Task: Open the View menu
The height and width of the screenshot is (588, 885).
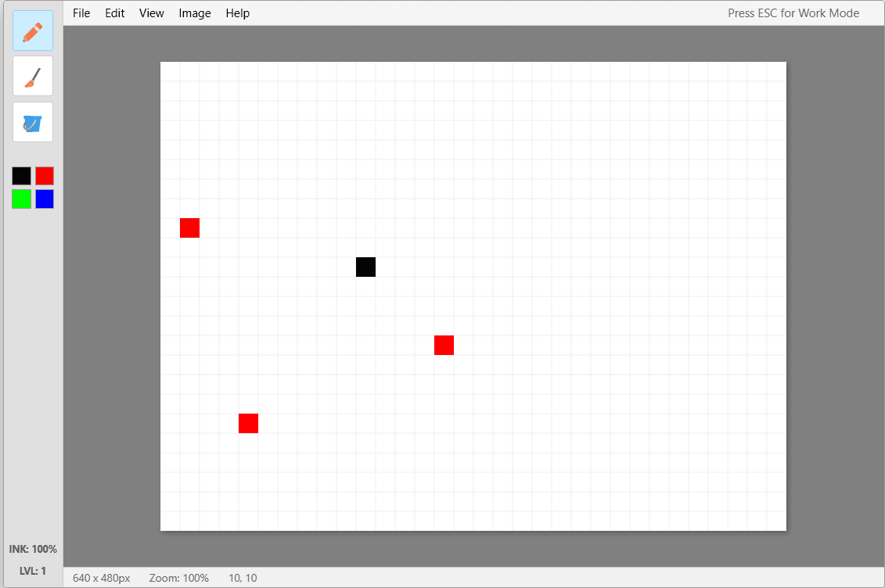Action: tap(152, 13)
